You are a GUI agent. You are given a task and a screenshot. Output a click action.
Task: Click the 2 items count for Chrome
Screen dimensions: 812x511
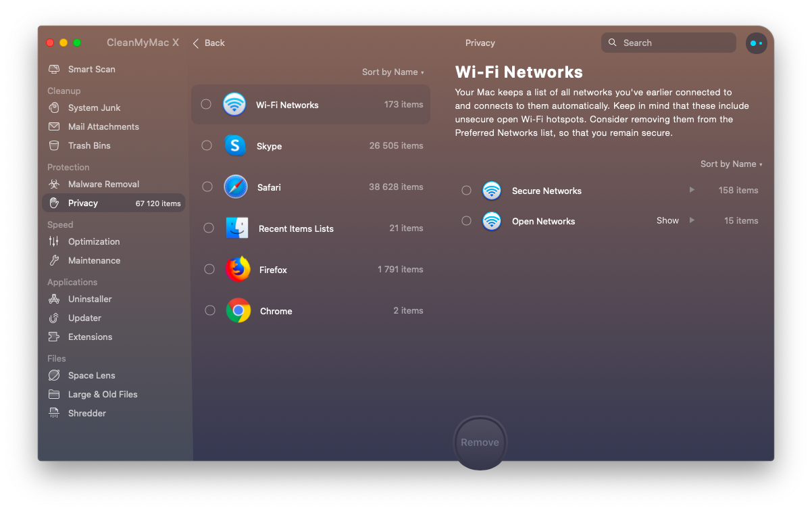pyautogui.click(x=409, y=310)
